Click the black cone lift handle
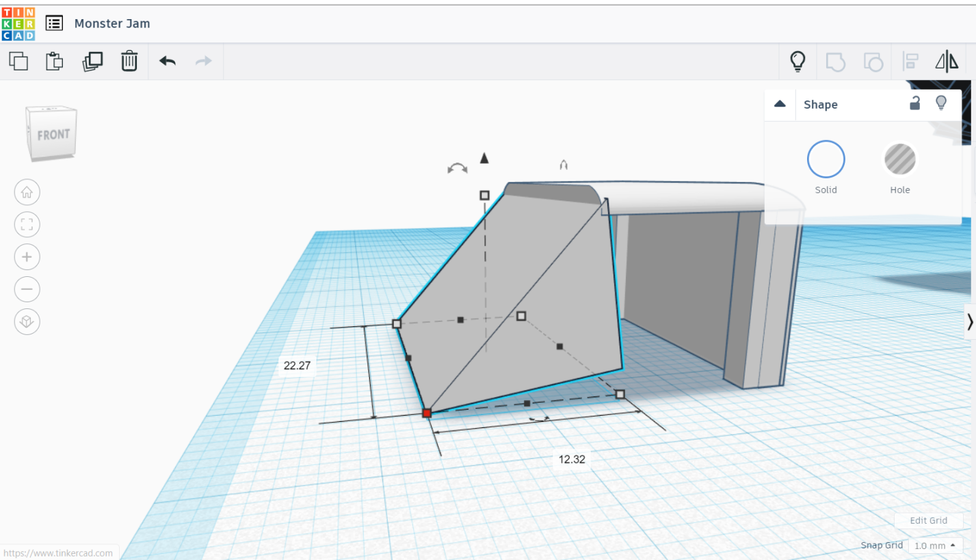Screen dimensions: 976x560 point(485,158)
